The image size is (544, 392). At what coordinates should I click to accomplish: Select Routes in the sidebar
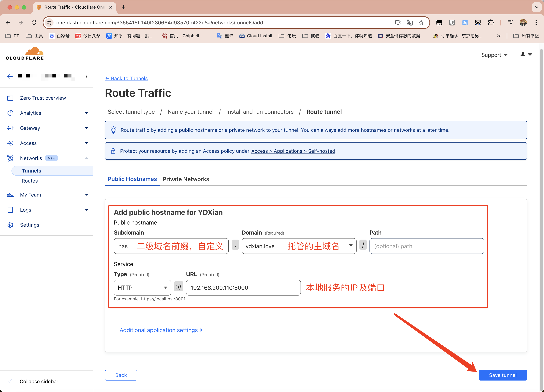[x=30, y=181]
